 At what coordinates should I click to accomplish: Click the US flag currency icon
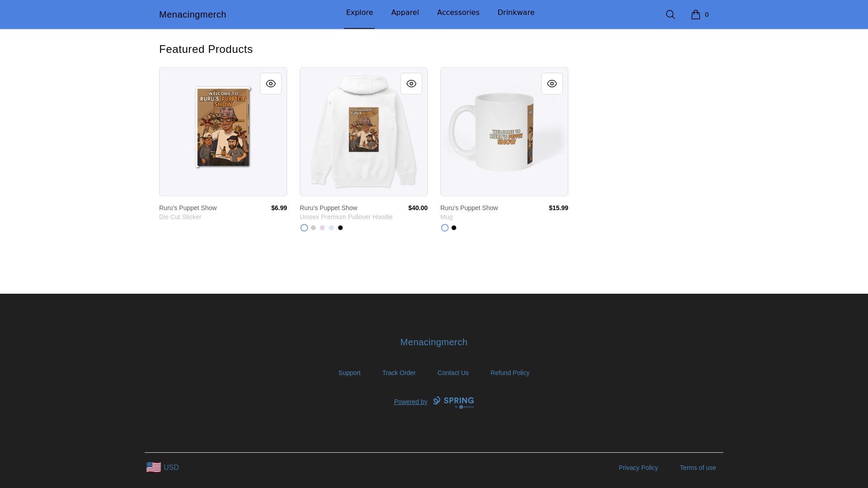coord(154,467)
